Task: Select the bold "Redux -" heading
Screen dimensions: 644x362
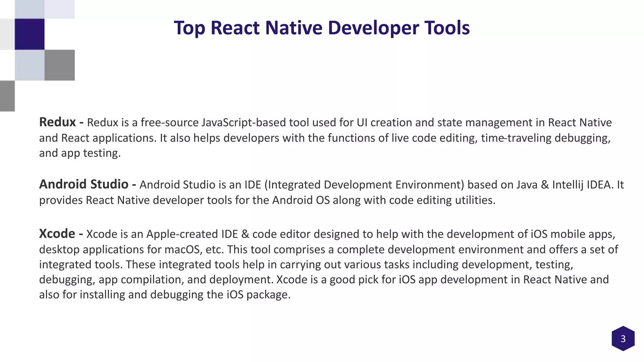Action: pyautogui.click(x=61, y=122)
